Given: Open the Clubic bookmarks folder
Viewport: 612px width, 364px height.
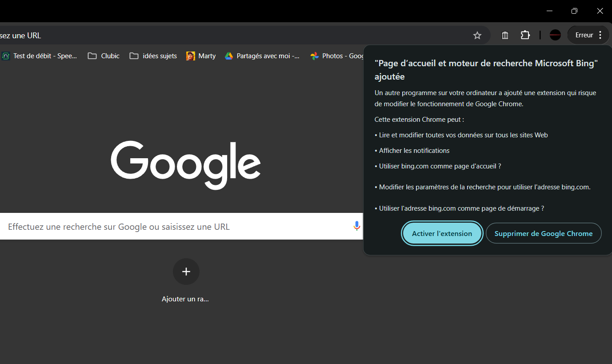Looking at the screenshot, I should (103, 56).
